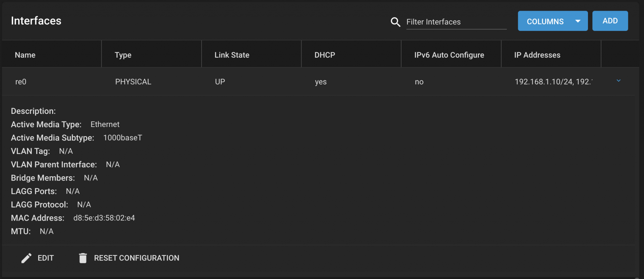Click the EDIT text label
Screen dimensions: 644x279
46,258
